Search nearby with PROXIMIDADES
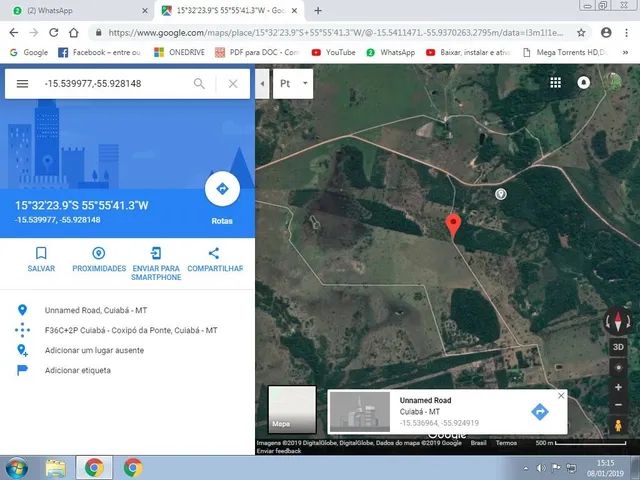The image size is (640, 480). click(99, 259)
